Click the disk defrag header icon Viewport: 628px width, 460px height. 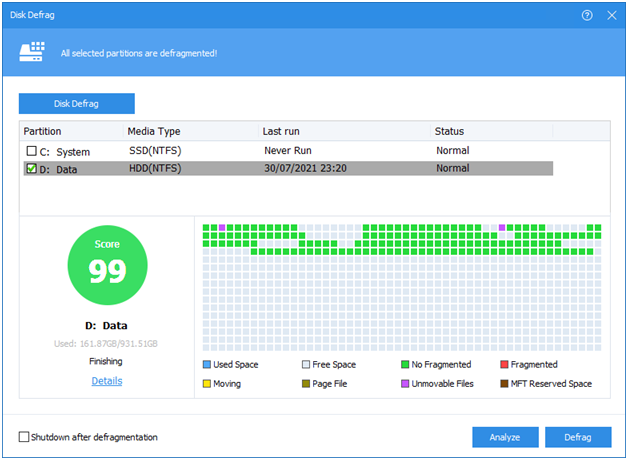(x=35, y=51)
